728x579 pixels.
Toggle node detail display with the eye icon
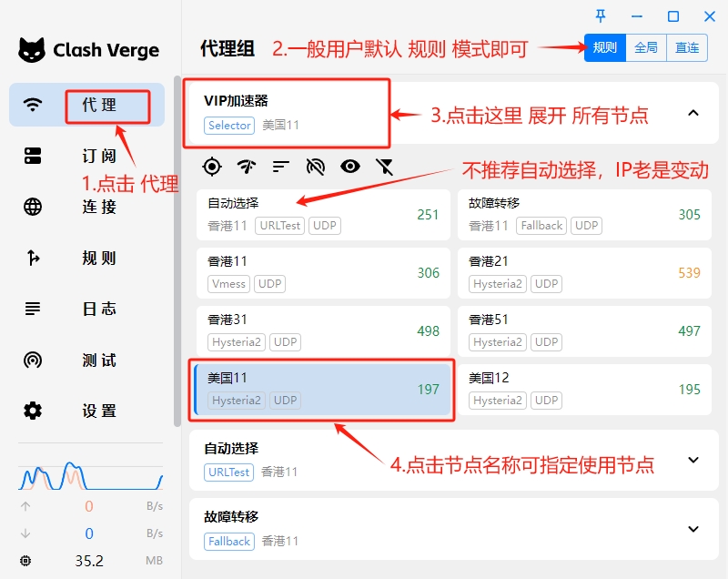tap(350, 167)
